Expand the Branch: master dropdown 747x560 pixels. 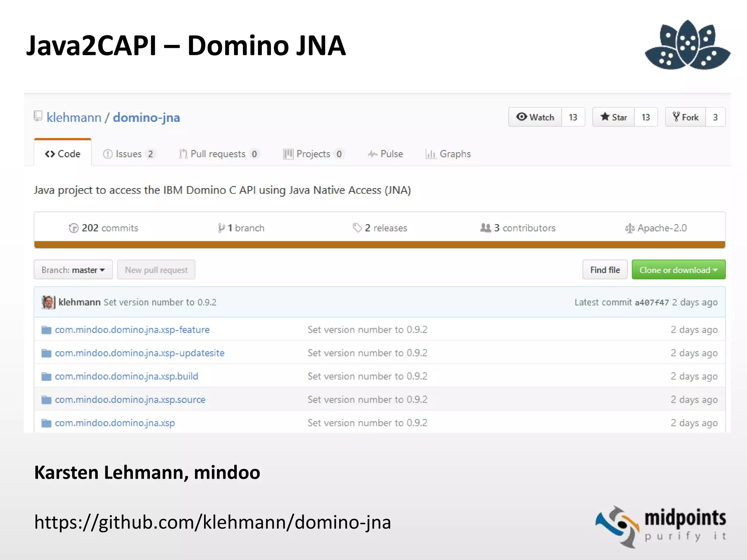(73, 270)
